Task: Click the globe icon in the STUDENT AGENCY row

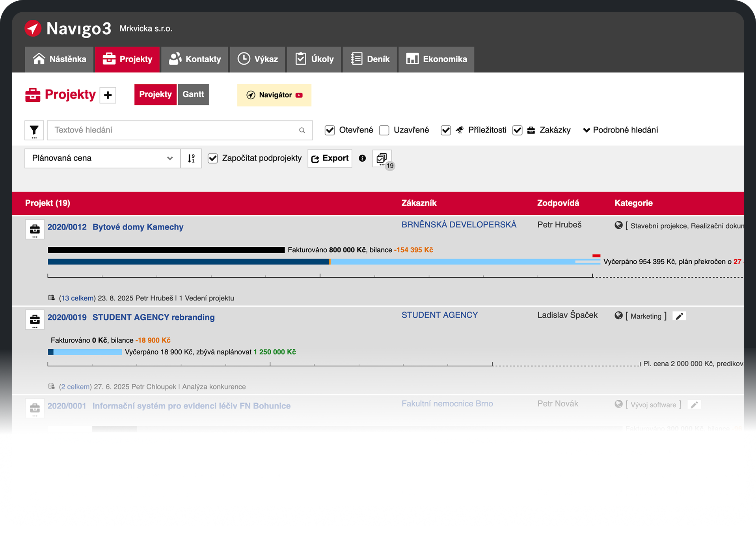Action: point(618,315)
